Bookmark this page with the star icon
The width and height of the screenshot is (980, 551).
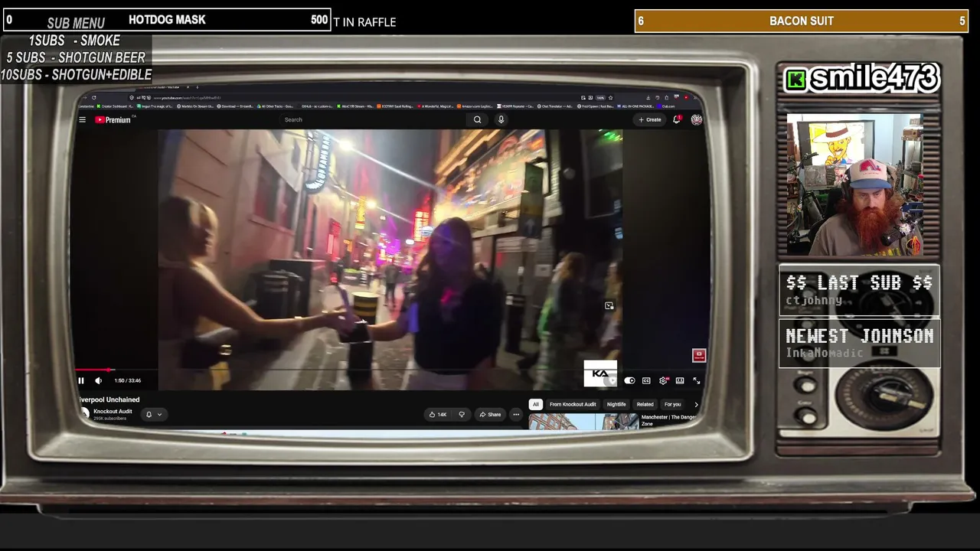[610, 97]
